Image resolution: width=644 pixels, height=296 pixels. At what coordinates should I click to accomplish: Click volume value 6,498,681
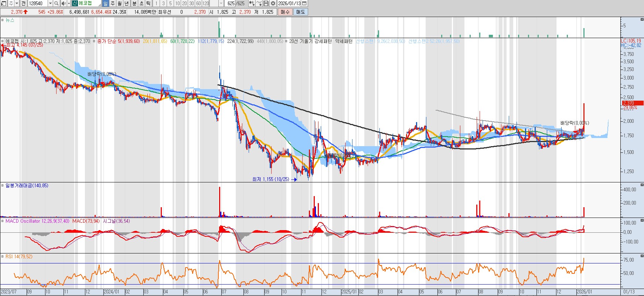[x=79, y=12]
